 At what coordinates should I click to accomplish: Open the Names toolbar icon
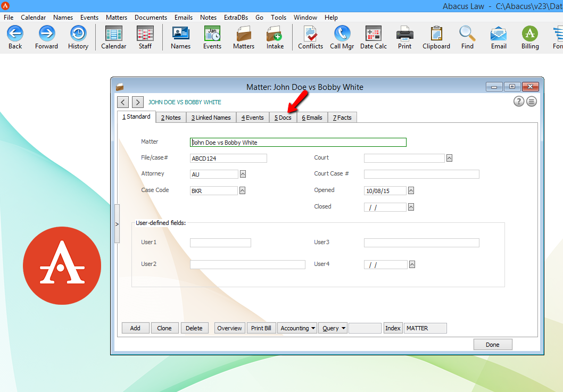pyautogui.click(x=180, y=34)
